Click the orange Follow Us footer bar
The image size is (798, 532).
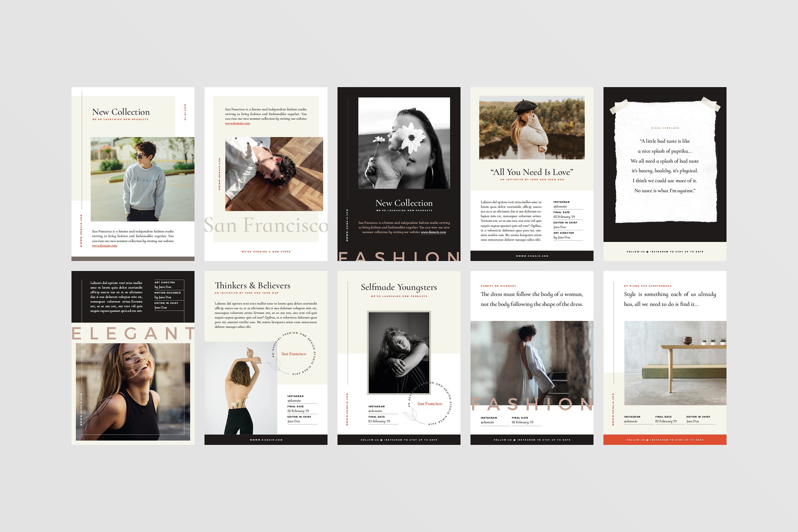click(665, 440)
